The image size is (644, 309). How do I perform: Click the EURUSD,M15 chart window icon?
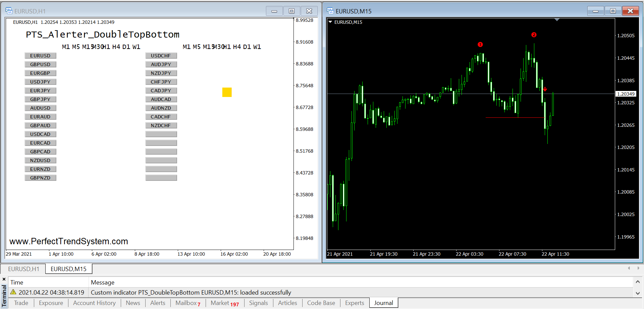pos(330,11)
